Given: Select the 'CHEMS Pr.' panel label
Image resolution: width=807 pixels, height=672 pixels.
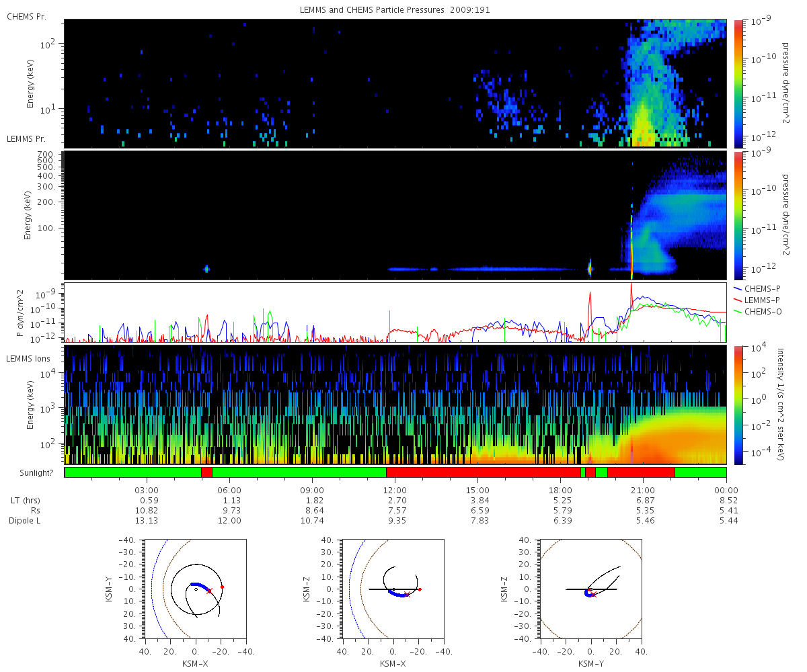Looking at the screenshot, I should click(26, 17).
